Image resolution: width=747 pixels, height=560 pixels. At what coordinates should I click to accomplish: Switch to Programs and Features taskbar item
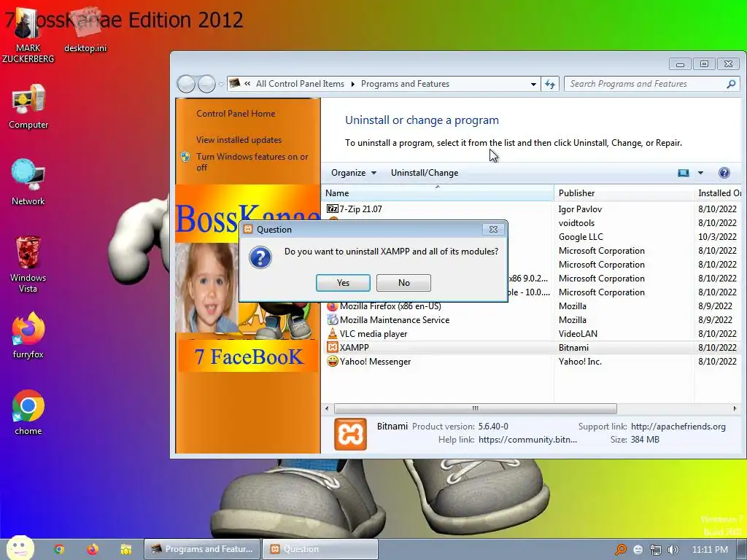click(x=202, y=549)
